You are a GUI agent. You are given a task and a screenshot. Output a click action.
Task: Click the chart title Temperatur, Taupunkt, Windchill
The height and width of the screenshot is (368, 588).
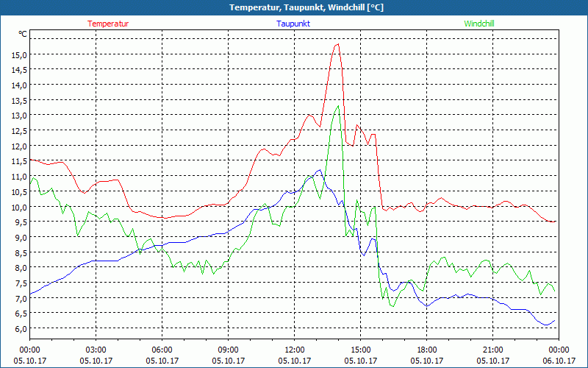point(306,7)
